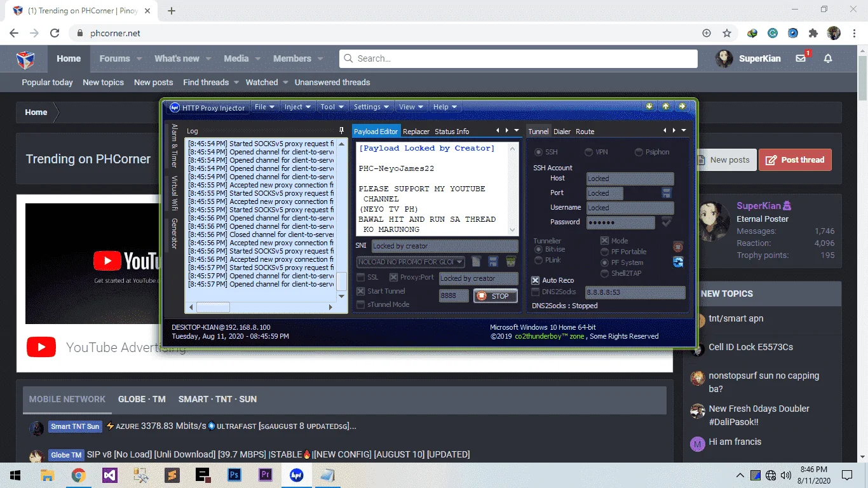This screenshot has width=868, height=488.
Task: Click the STOP button
Action: pos(495,296)
